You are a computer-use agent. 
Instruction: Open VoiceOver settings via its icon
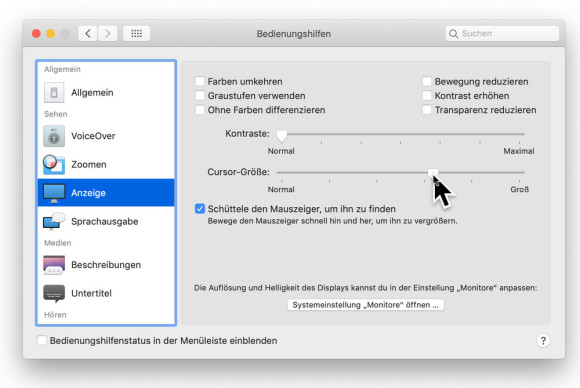[x=54, y=136]
